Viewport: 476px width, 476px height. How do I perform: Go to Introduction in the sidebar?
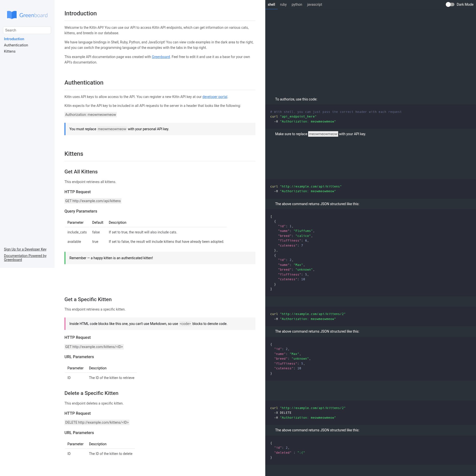pos(14,39)
